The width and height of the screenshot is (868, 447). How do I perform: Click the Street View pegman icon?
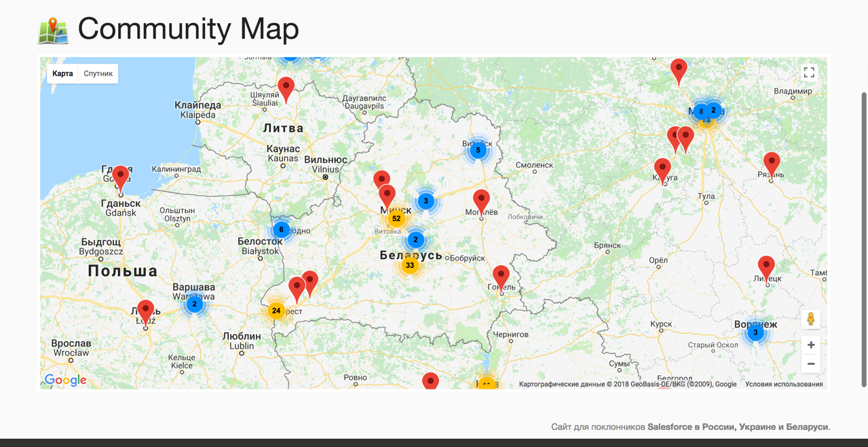click(x=810, y=319)
